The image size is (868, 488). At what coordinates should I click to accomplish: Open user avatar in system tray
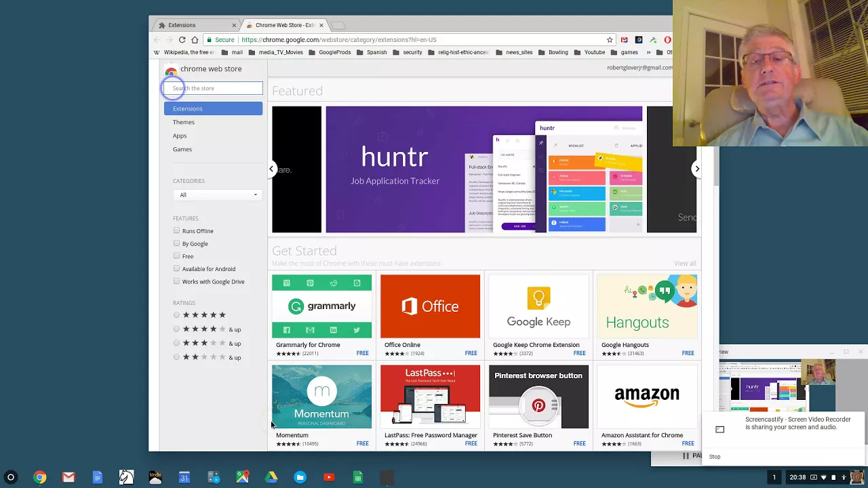856,477
